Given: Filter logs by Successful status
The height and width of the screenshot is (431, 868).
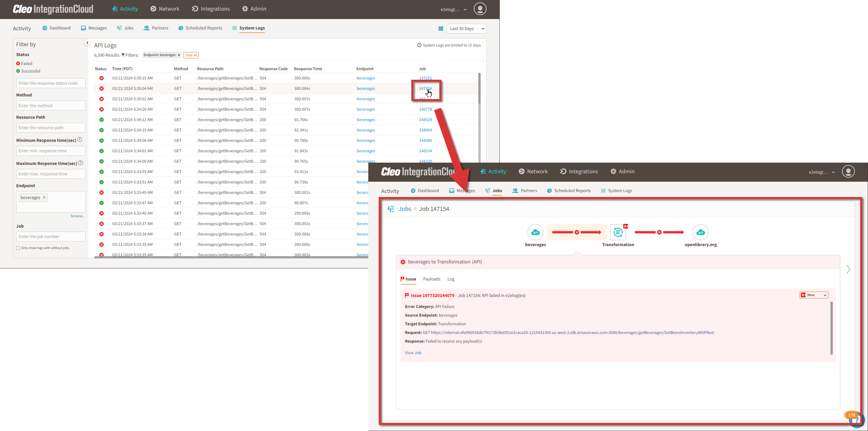Looking at the screenshot, I should point(28,71).
